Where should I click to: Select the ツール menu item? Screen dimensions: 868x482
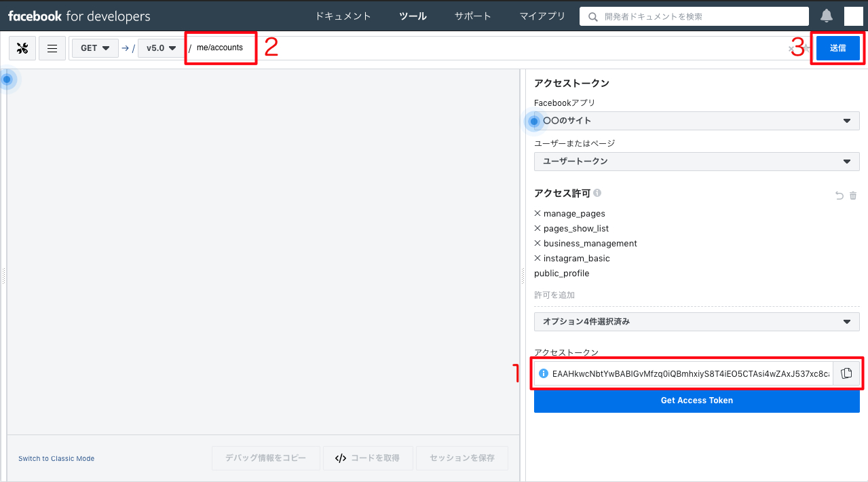[x=412, y=15]
